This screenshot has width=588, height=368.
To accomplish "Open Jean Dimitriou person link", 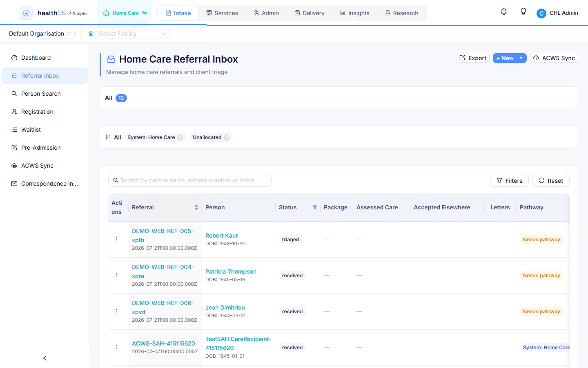I will (225, 307).
